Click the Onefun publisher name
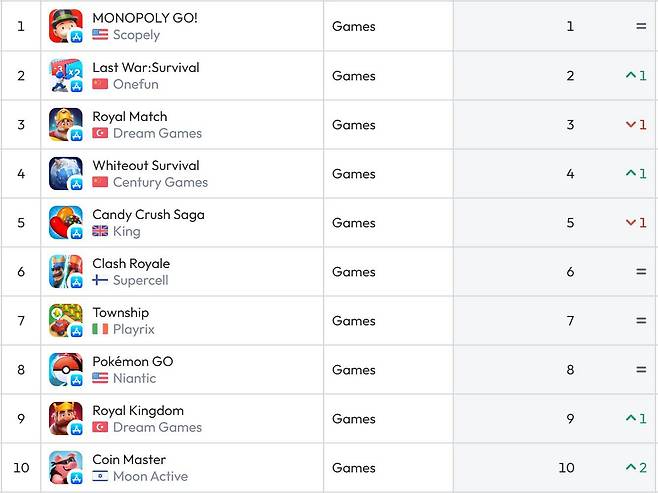The height and width of the screenshot is (493, 658). click(x=135, y=84)
